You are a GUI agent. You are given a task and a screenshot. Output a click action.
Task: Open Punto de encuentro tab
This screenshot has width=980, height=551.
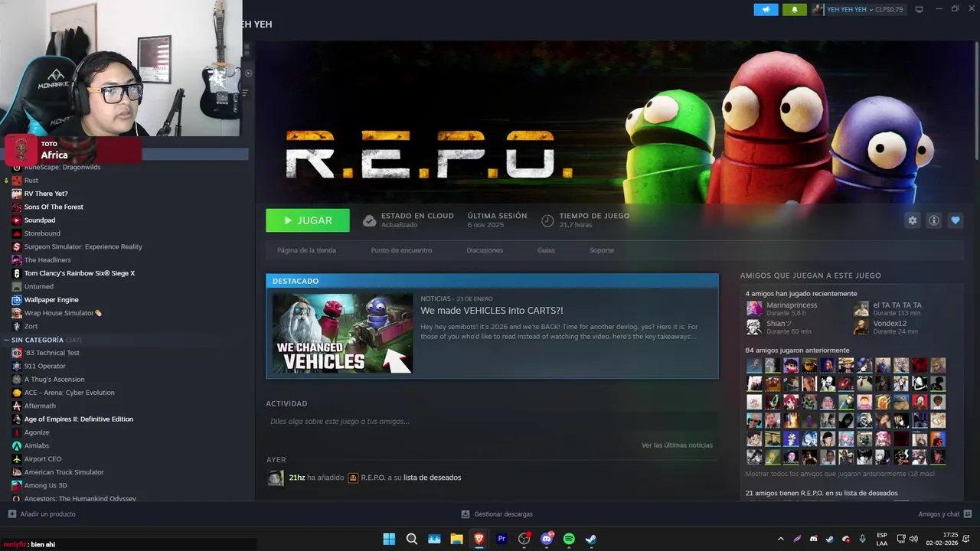[401, 250]
